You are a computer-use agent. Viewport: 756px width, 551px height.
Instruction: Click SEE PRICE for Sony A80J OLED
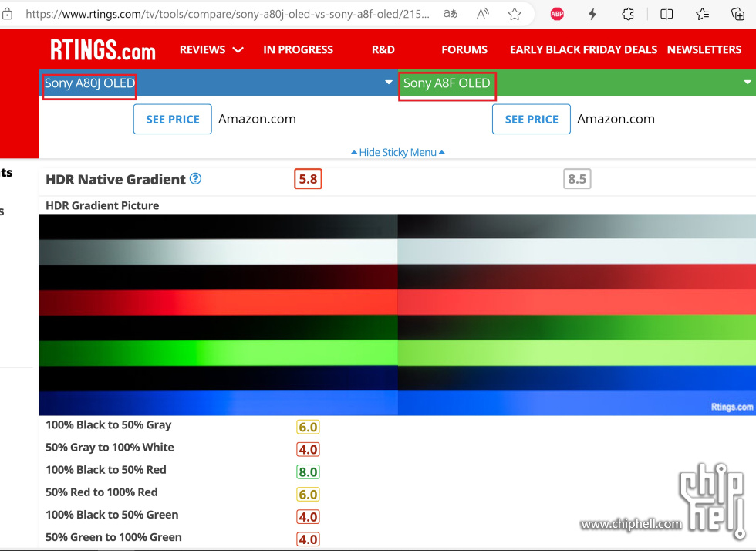[173, 119]
